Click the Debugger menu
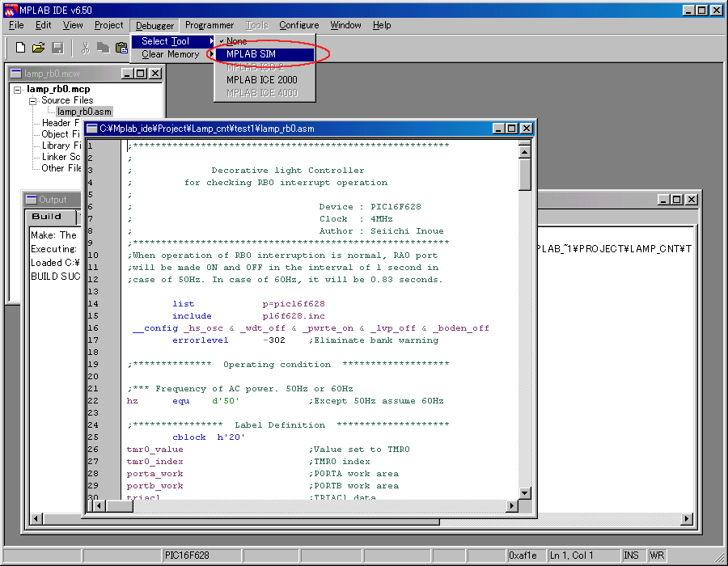The height and width of the screenshot is (566, 728). tap(154, 26)
